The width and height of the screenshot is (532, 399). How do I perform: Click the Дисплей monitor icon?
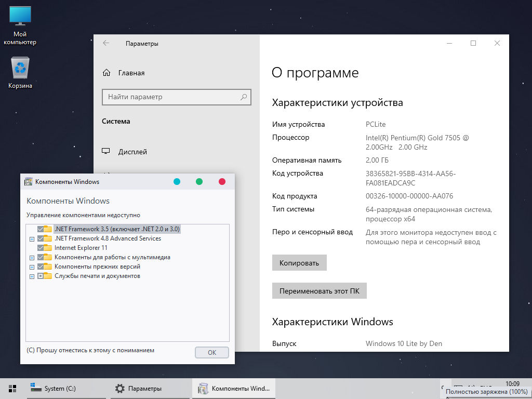click(x=106, y=151)
